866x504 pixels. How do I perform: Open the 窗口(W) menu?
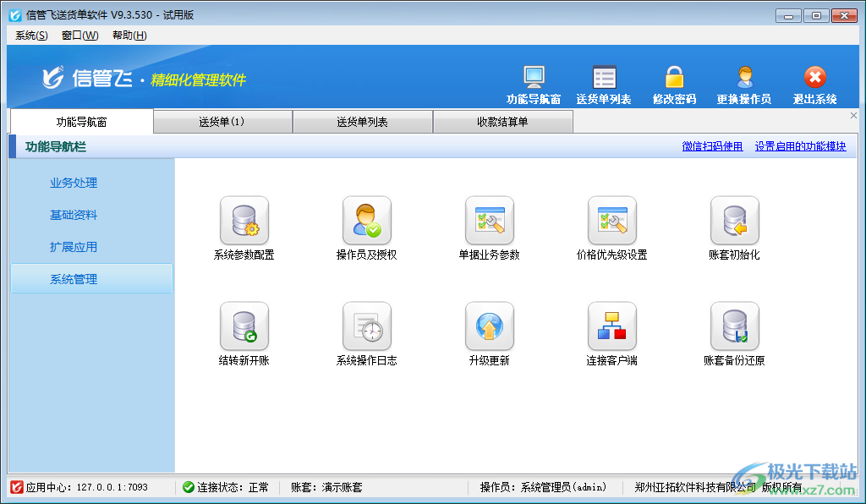pos(80,36)
